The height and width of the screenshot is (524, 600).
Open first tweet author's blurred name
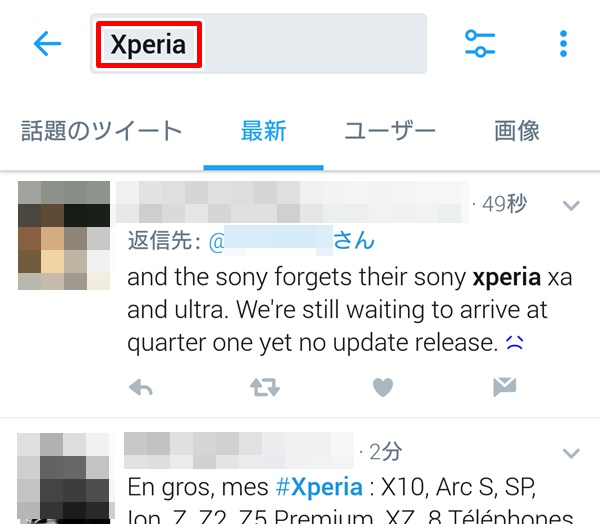[292, 202]
